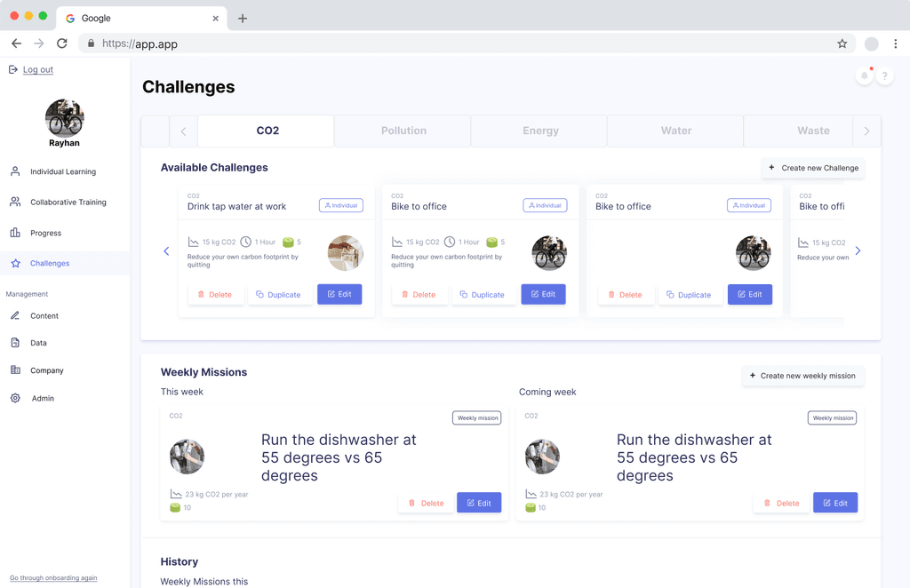The height and width of the screenshot is (588, 910).
Task: Edit the Bike to office card without description
Action: pyautogui.click(x=750, y=295)
